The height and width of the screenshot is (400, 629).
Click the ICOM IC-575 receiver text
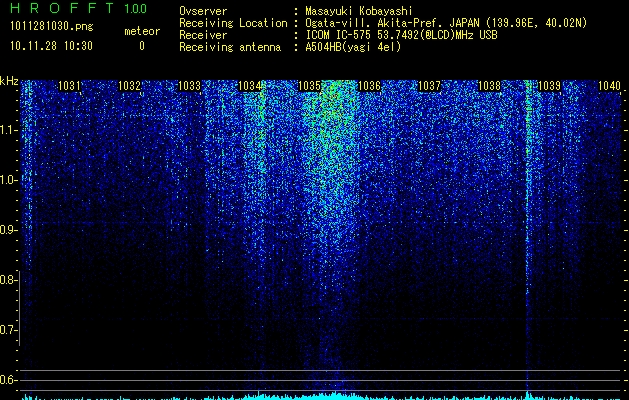pos(401,35)
